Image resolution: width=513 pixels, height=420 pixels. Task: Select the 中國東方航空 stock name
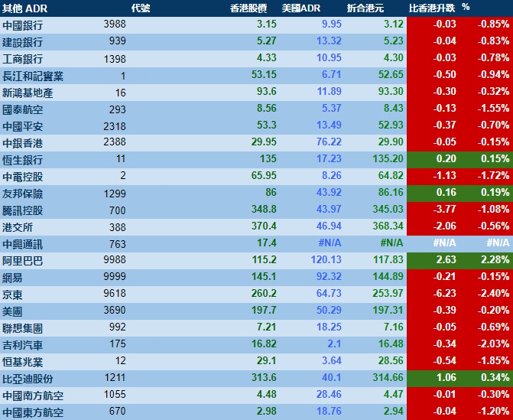(x=33, y=413)
